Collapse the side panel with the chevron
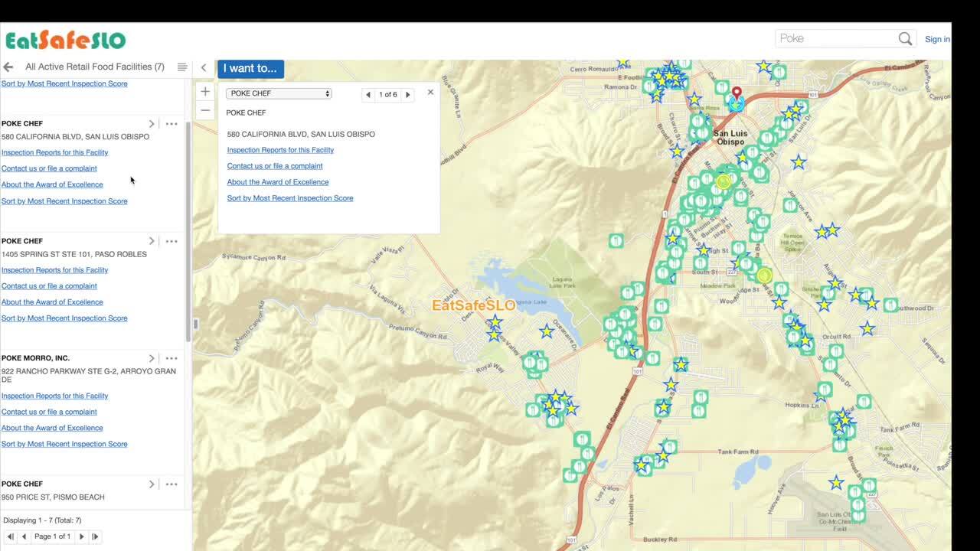Image resolution: width=980 pixels, height=551 pixels. [x=204, y=67]
